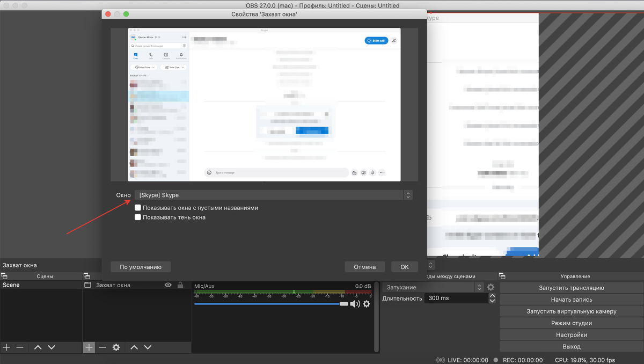This screenshot has width=644, height=364.
Task: Toggle lock on Захват окна source
Action: 180,285
